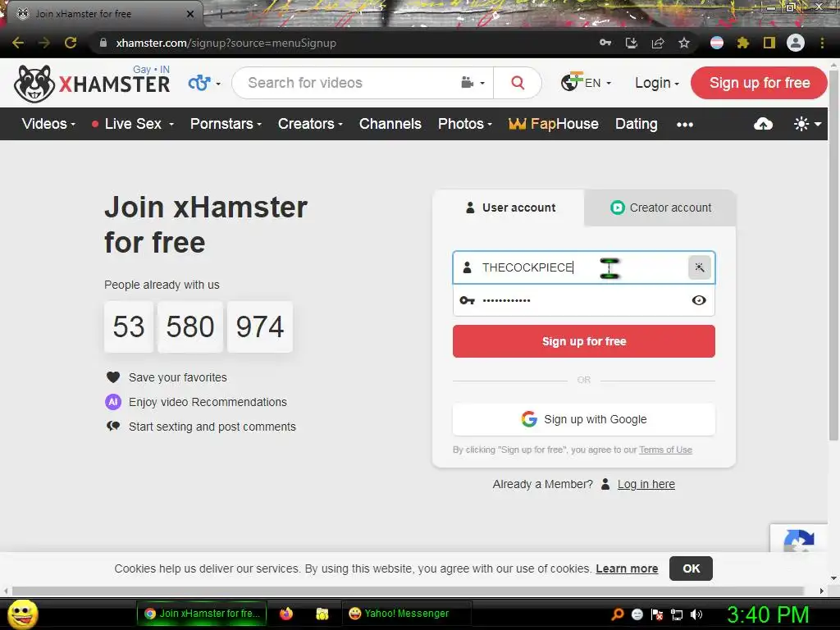Accept cookies with the OK button
This screenshot has width=840, height=630.
pos(691,568)
